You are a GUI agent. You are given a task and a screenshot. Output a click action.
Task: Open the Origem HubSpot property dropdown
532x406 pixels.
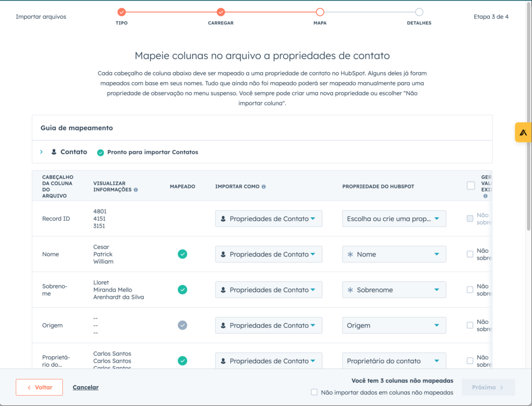pyautogui.click(x=394, y=325)
